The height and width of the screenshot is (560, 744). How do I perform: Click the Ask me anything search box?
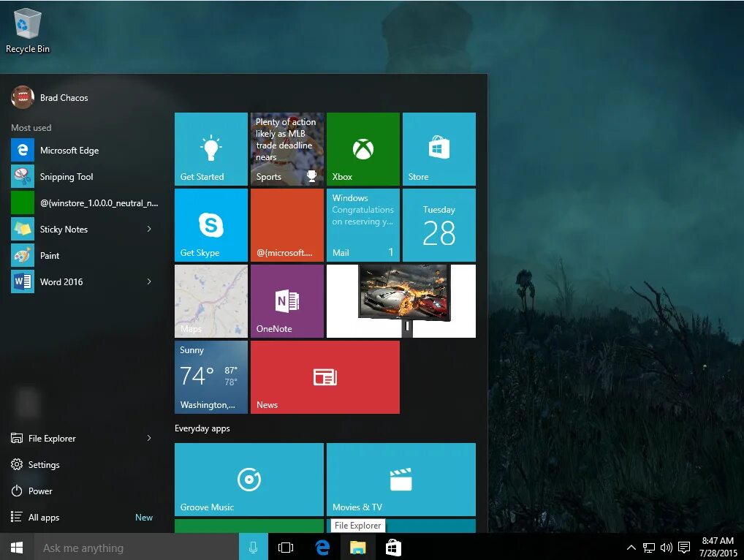[136, 548]
